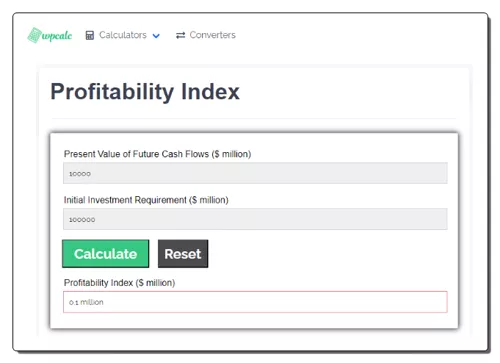The width and height of the screenshot is (500, 363).
Task: Select the 10000 value text
Action: pyautogui.click(x=80, y=174)
